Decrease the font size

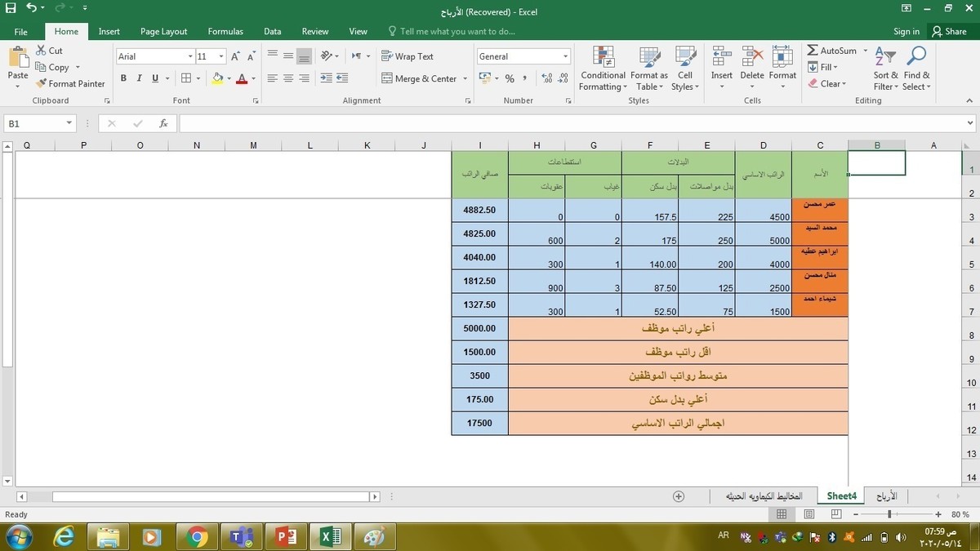(251, 56)
